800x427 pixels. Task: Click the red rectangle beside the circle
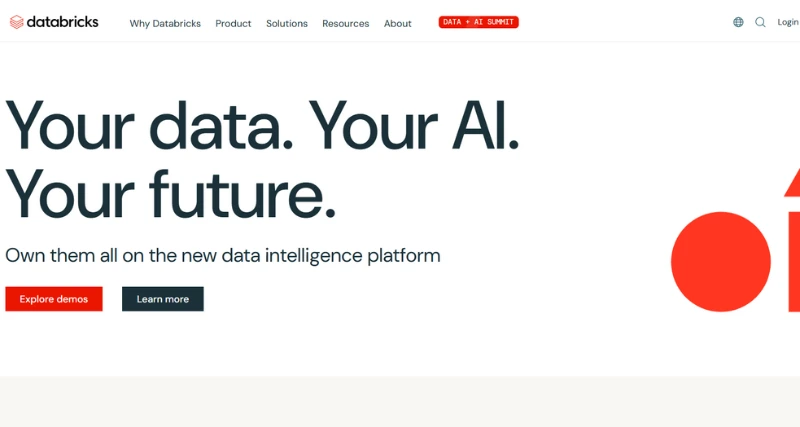tap(793, 261)
